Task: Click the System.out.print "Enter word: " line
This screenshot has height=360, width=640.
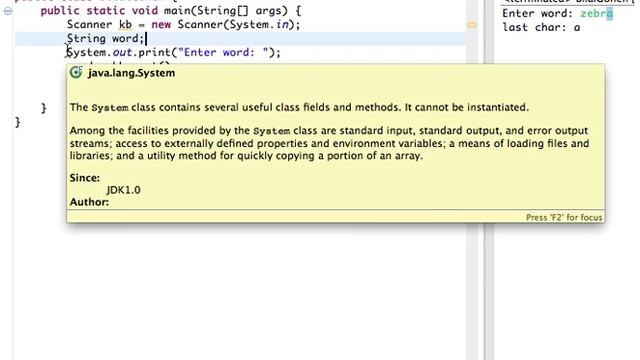Action: click(x=173, y=53)
